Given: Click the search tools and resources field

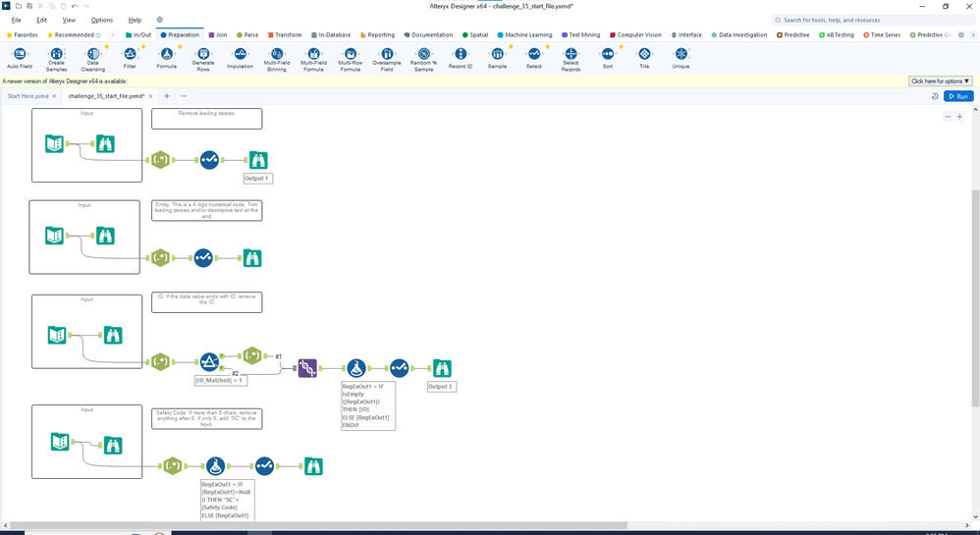Looking at the screenshot, I should tap(872, 20).
